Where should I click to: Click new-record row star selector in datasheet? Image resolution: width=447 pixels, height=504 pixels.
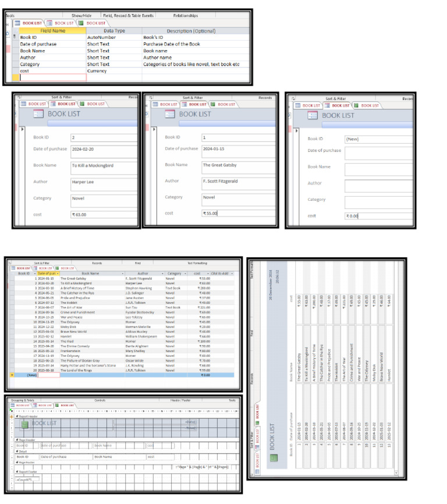click(x=12, y=375)
